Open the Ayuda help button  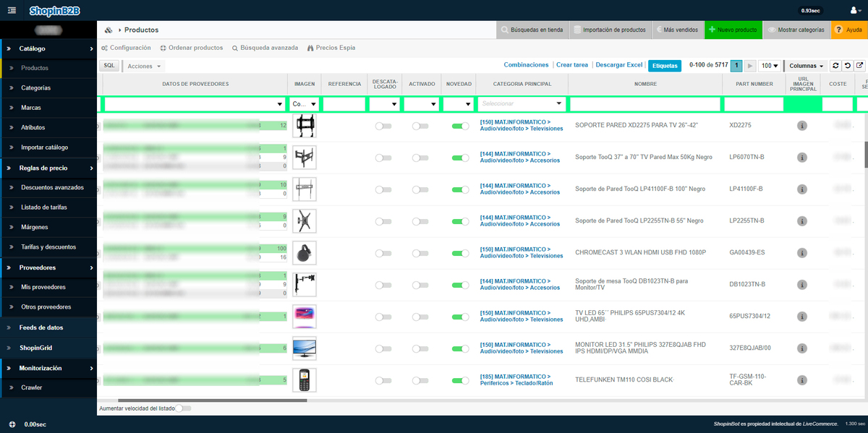click(849, 30)
